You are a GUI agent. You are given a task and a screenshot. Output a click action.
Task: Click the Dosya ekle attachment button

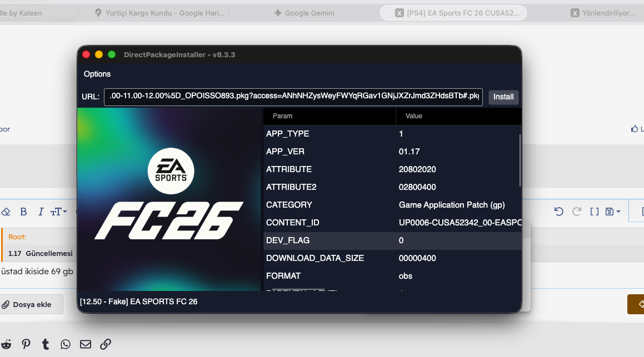coord(27,304)
